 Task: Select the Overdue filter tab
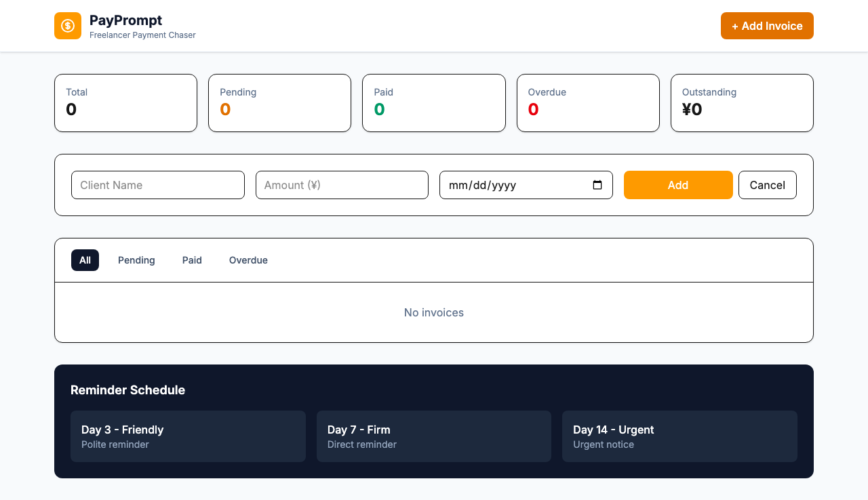248,259
